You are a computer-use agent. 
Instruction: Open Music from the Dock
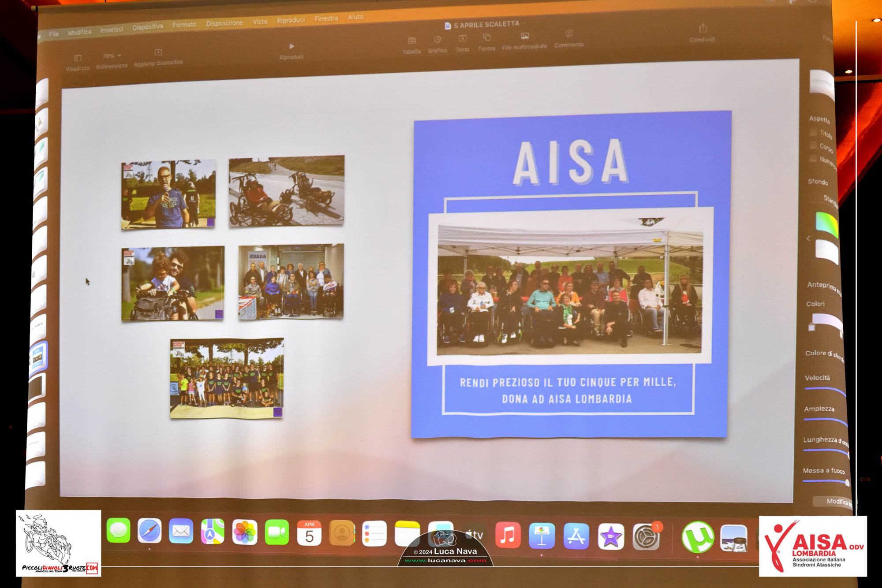(x=508, y=535)
